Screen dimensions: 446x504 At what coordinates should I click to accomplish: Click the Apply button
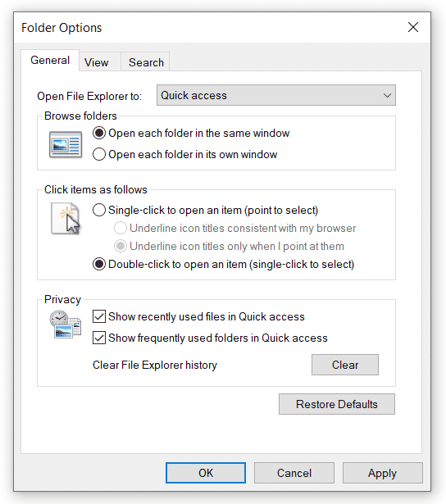382,473
